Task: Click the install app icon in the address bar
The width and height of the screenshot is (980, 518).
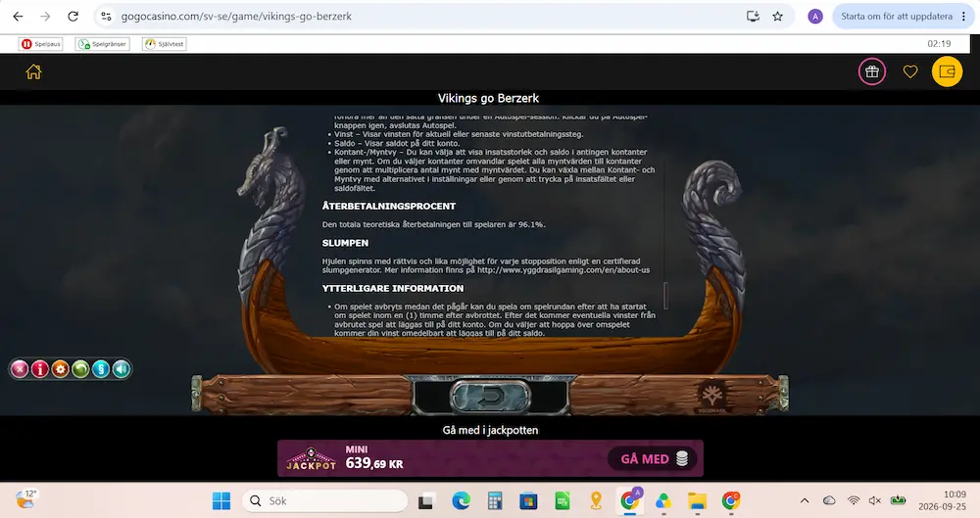Action: (753, 17)
